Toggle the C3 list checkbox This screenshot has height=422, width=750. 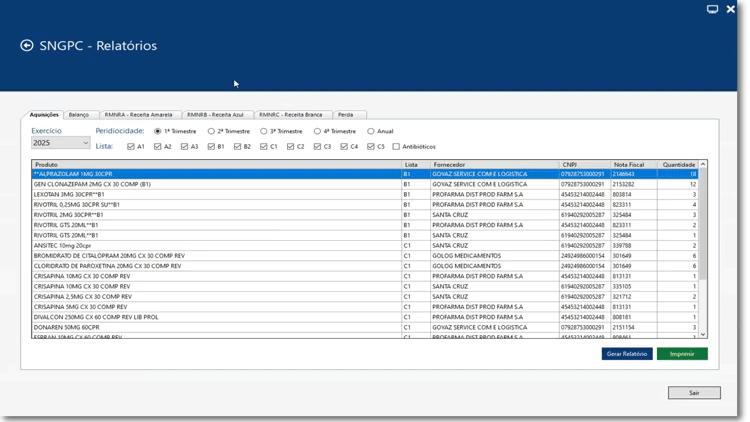point(317,147)
